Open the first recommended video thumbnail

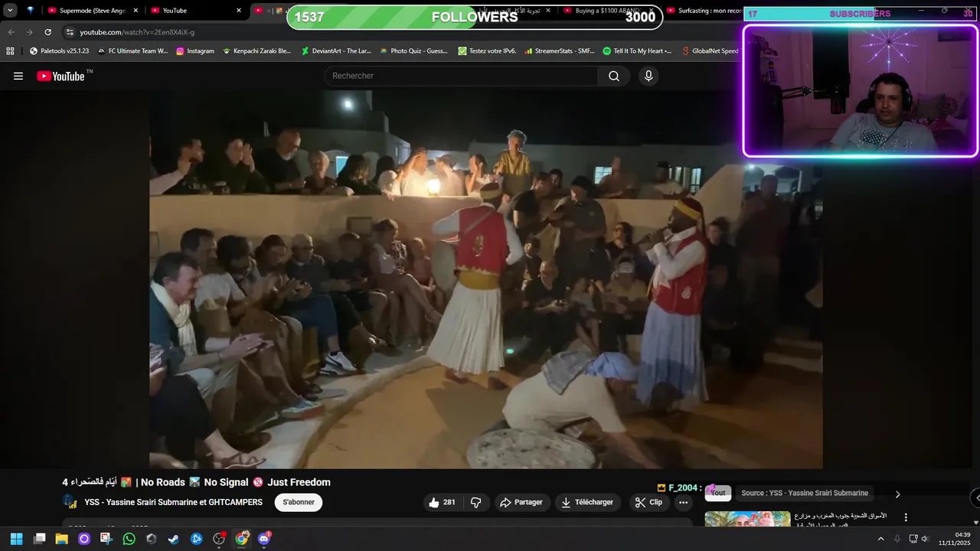(747, 519)
